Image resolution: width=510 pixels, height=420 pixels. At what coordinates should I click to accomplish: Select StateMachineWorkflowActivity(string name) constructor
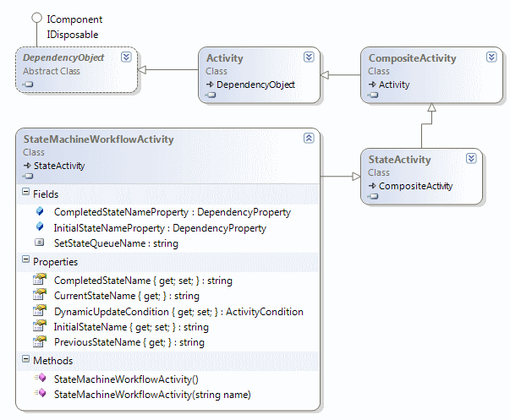click(152, 395)
